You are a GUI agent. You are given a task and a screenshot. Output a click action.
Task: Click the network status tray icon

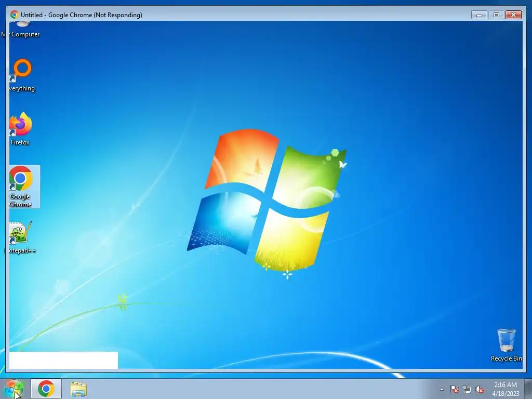[x=467, y=389]
